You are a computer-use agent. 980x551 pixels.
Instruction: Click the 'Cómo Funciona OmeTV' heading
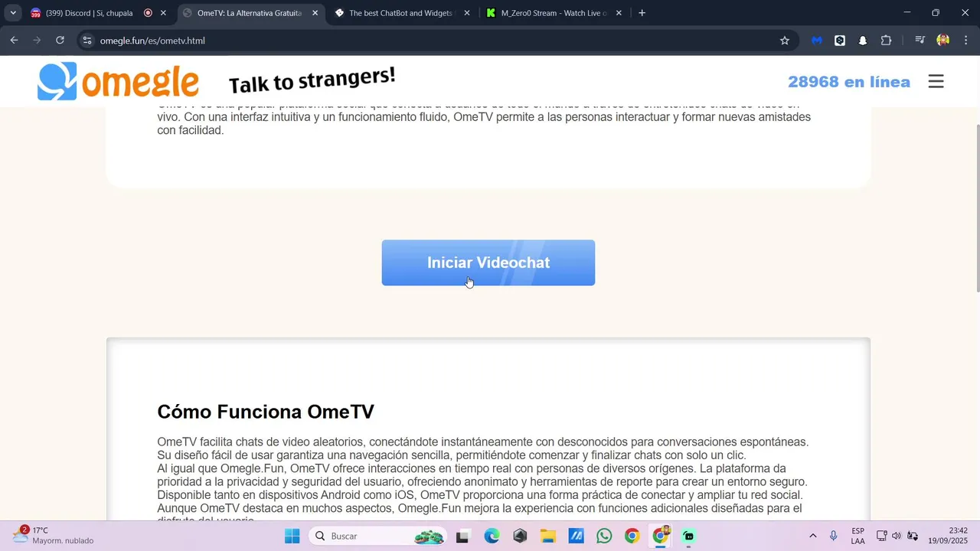point(266,412)
